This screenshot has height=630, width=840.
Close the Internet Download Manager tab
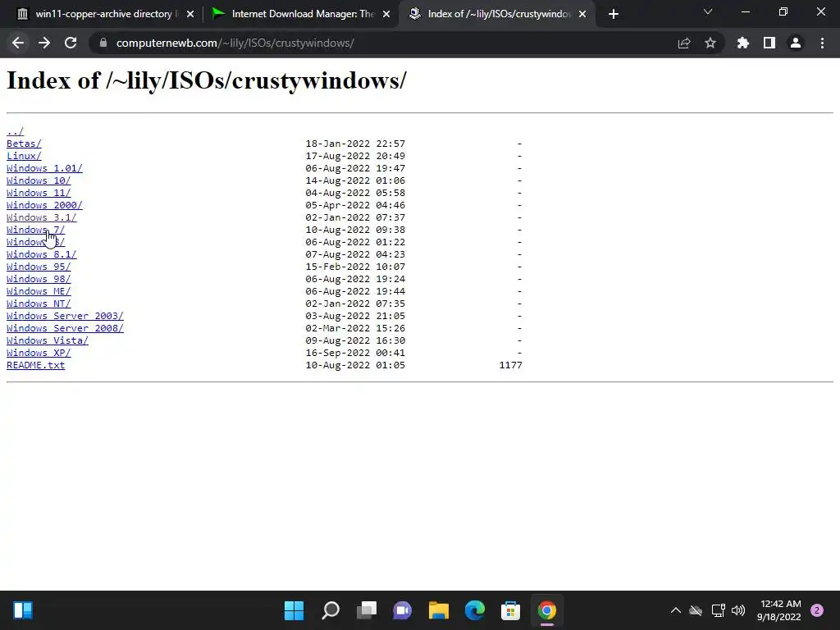[386, 14]
